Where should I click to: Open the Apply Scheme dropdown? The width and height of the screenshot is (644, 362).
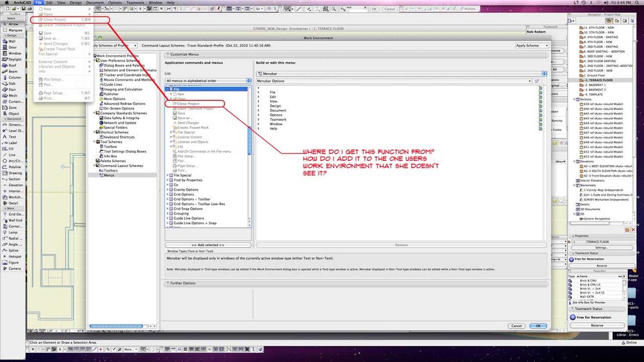[x=532, y=46]
